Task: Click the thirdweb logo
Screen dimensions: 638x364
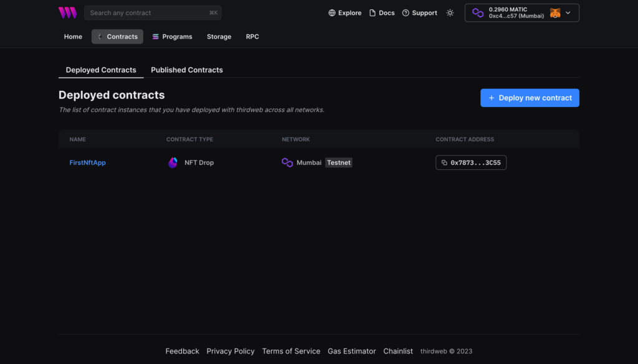Action: [67, 12]
